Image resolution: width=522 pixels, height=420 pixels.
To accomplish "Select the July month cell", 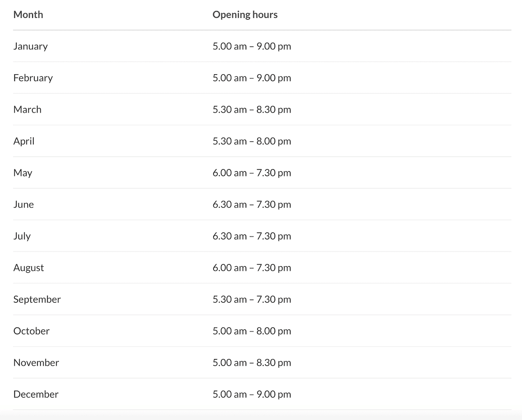I will click(22, 236).
